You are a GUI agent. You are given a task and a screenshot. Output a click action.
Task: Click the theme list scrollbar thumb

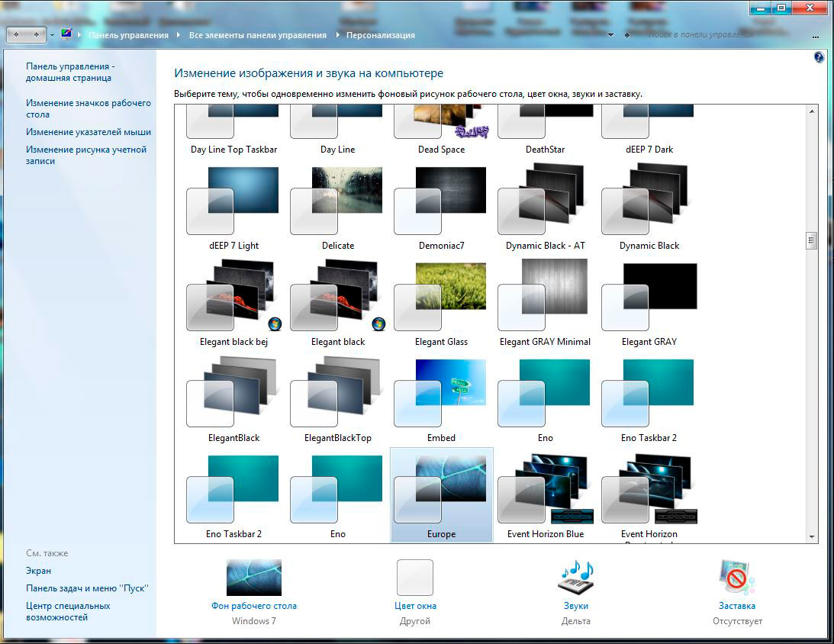[812, 240]
